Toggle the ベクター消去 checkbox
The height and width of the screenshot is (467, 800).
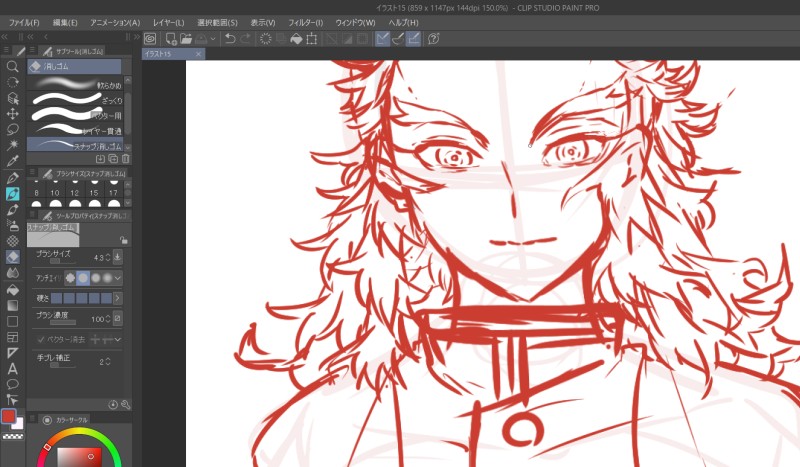pyautogui.click(x=41, y=339)
